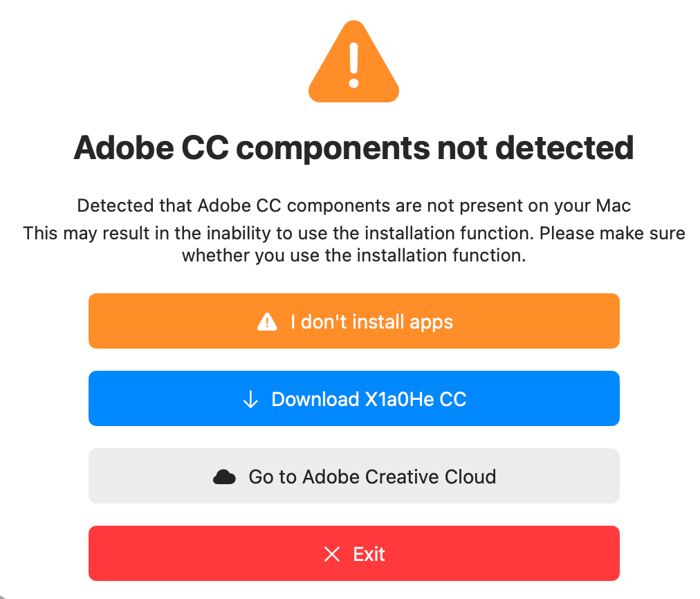Click the word "apps" on the orange button
The height and width of the screenshot is (599, 700).
click(x=430, y=322)
